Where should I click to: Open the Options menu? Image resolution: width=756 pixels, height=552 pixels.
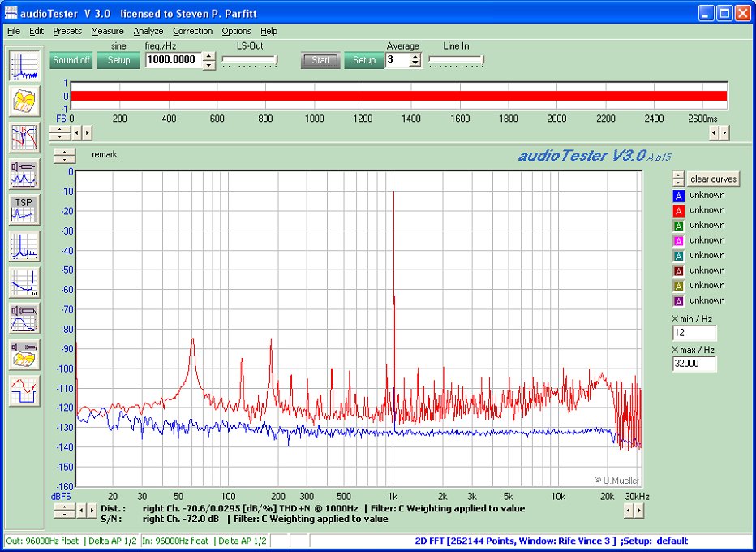point(236,31)
